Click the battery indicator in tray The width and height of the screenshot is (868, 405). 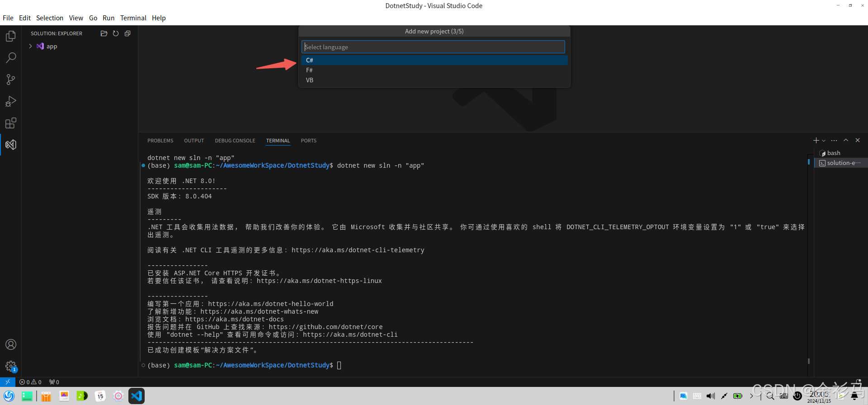point(738,396)
